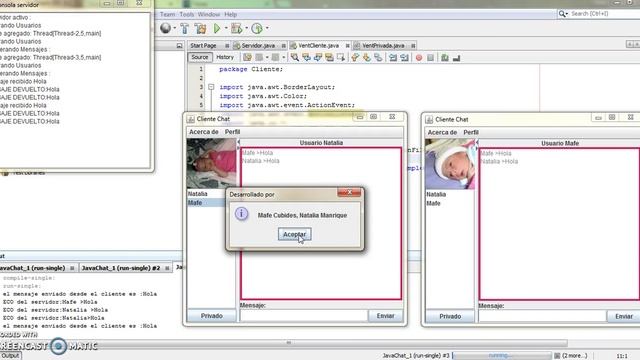The image size is (640, 360).
Task: Switch to the Start Page tab
Action: click(x=203, y=46)
